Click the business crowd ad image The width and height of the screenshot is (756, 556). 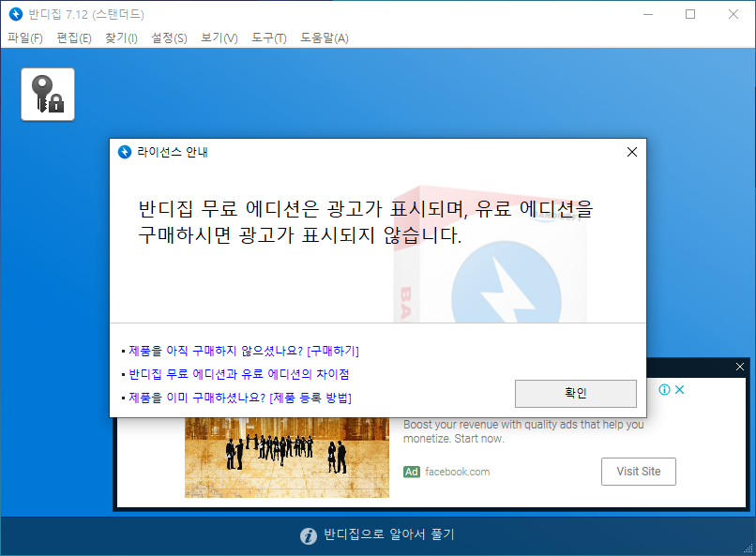tap(287, 458)
